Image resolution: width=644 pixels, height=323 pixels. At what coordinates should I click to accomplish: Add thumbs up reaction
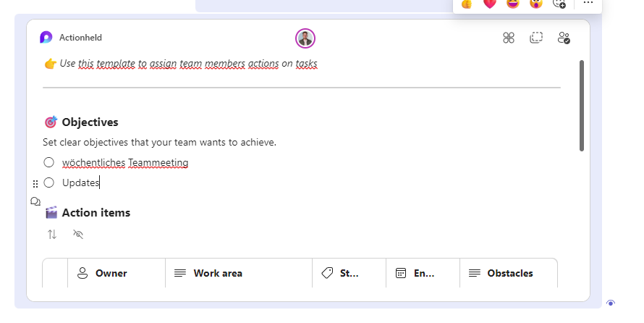click(467, 4)
